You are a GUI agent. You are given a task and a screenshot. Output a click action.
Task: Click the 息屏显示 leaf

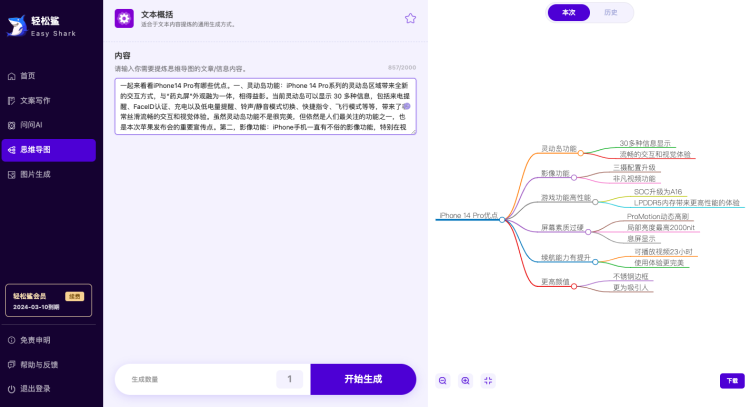(641, 239)
